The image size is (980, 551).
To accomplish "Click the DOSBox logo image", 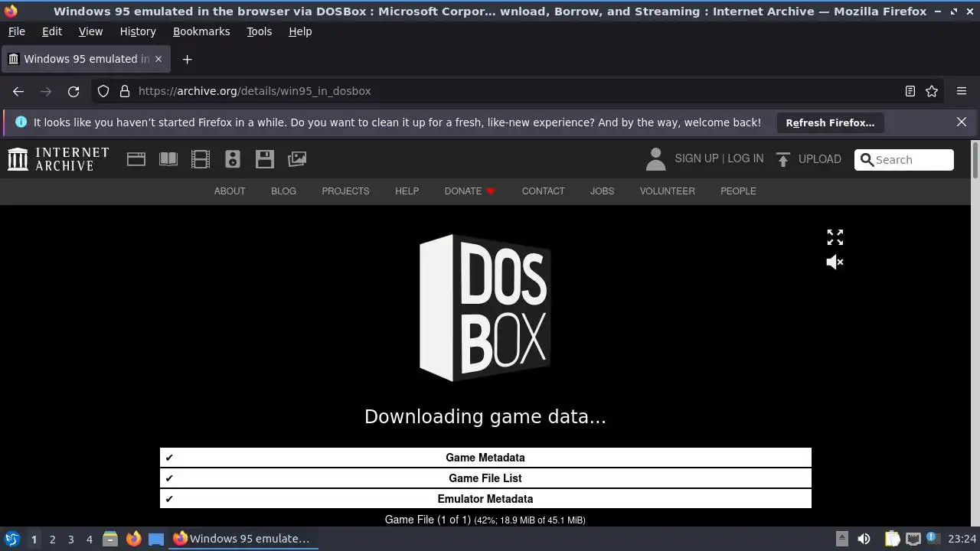I will [485, 308].
